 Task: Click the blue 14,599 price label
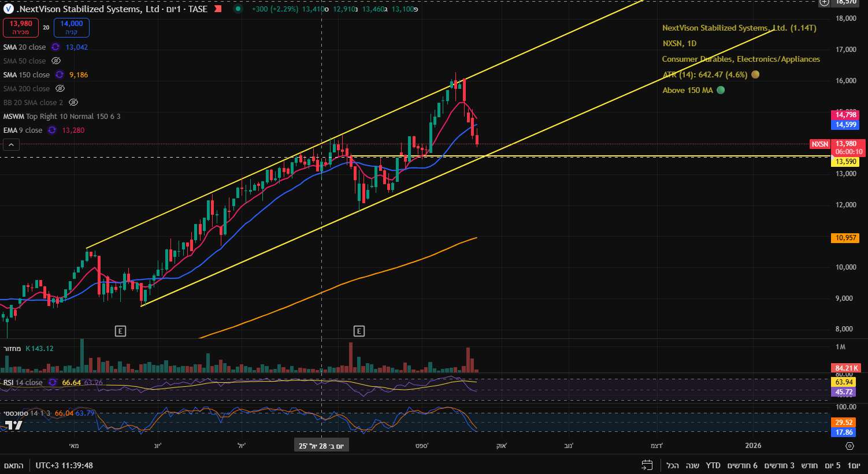845,125
